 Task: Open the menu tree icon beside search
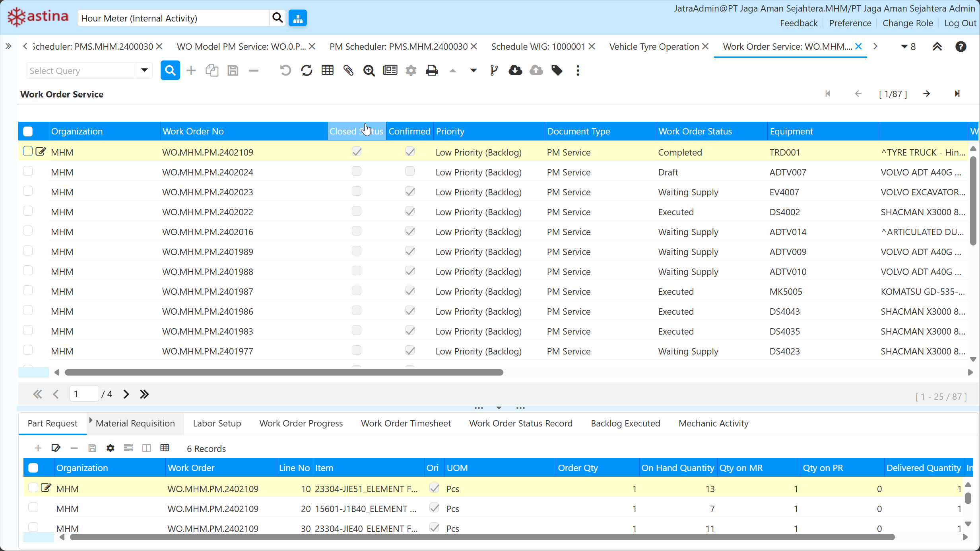298,18
